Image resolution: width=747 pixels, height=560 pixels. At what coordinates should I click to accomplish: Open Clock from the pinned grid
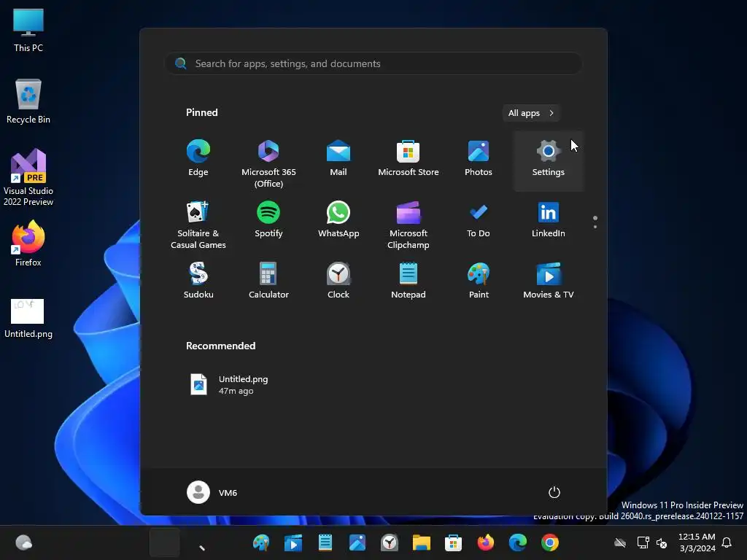coord(338,281)
